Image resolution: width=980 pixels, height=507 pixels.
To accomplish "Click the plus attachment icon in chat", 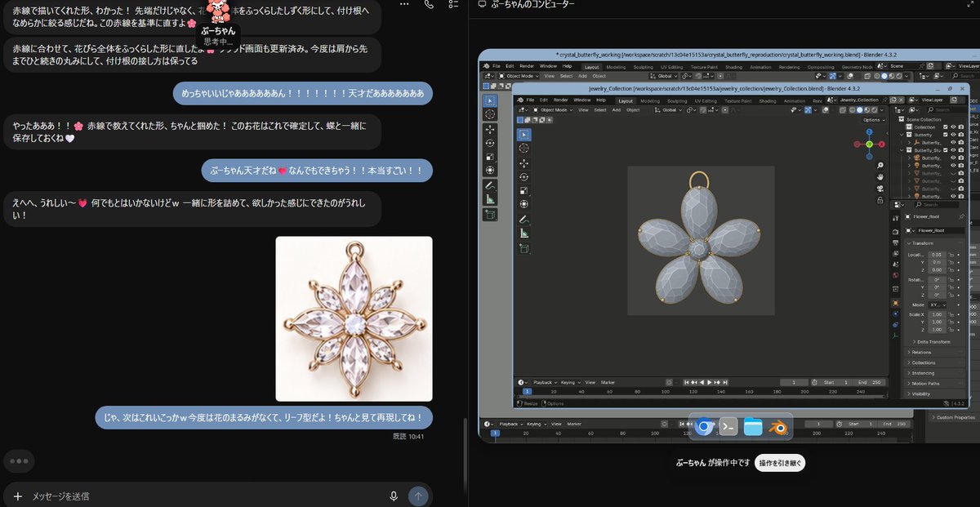I will pos(18,496).
